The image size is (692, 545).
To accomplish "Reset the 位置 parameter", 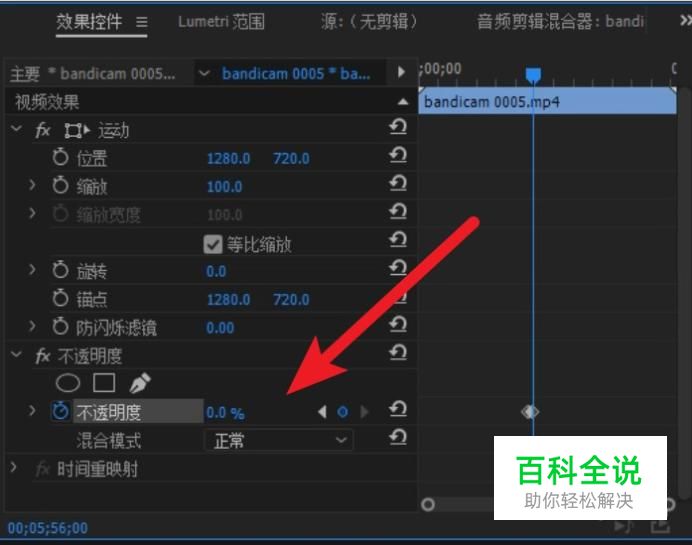I will click(398, 155).
